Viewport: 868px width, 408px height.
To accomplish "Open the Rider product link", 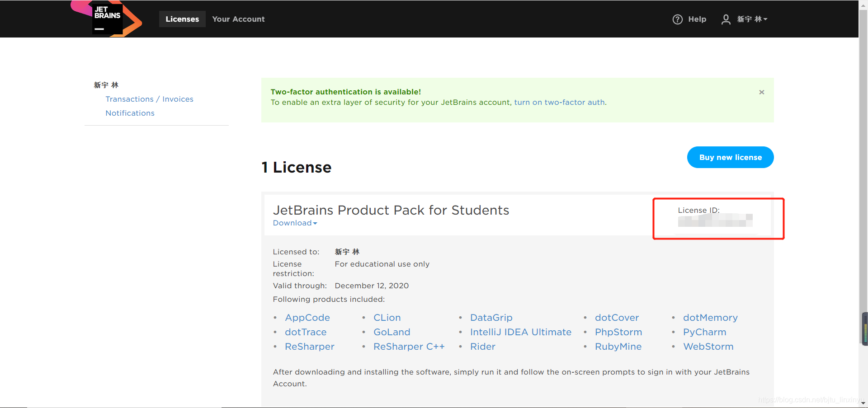I will [x=483, y=347].
